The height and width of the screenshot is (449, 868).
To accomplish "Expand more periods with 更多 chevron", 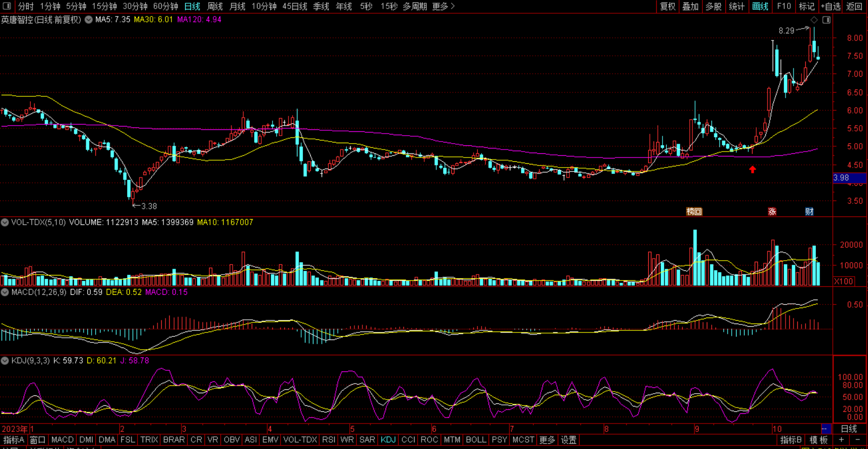I will (x=443, y=6).
